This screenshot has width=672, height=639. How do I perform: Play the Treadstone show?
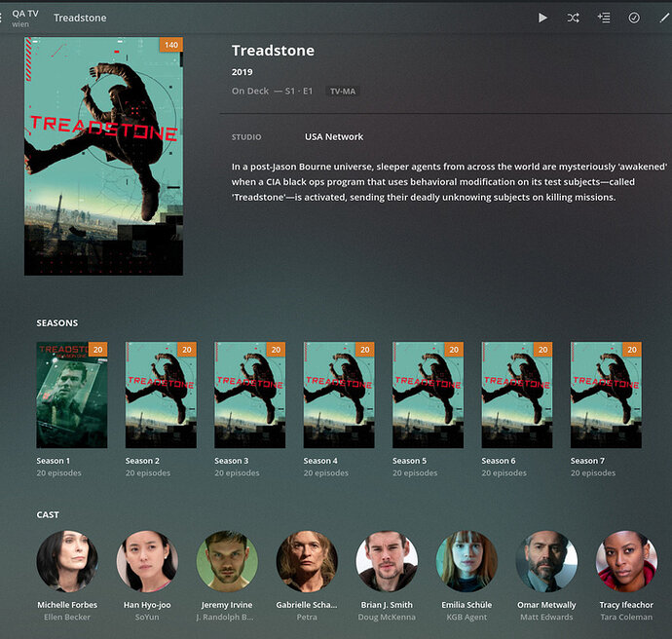[x=542, y=18]
